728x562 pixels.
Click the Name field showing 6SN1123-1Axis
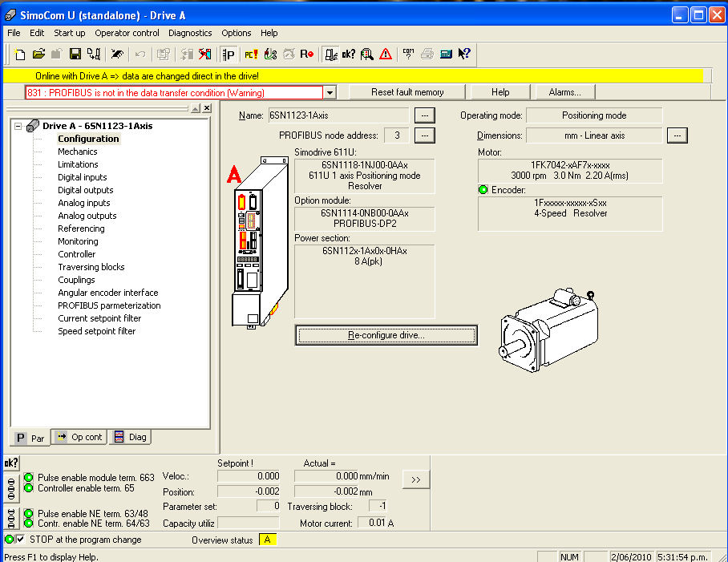338,115
